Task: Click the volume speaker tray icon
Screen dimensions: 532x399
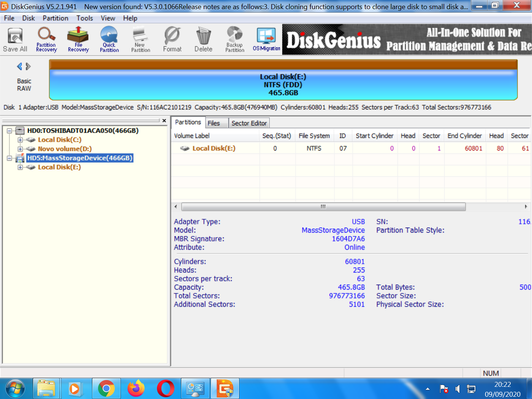Action: [x=458, y=389]
